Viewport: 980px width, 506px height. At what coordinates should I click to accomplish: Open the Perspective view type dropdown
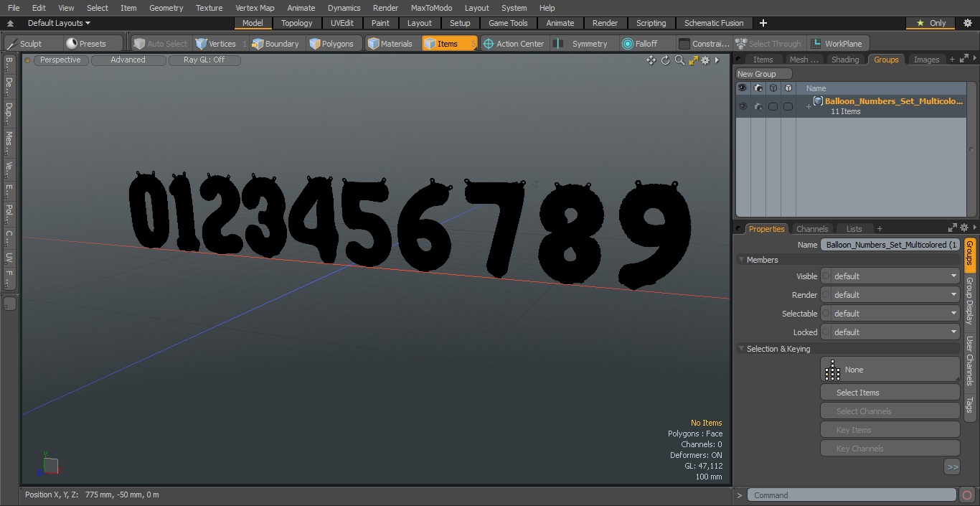pyautogui.click(x=60, y=60)
